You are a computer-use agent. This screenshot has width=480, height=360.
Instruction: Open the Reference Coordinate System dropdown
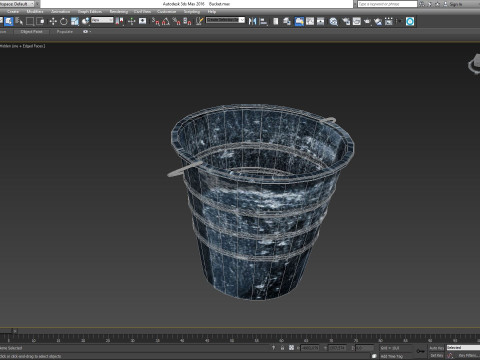[102, 20]
